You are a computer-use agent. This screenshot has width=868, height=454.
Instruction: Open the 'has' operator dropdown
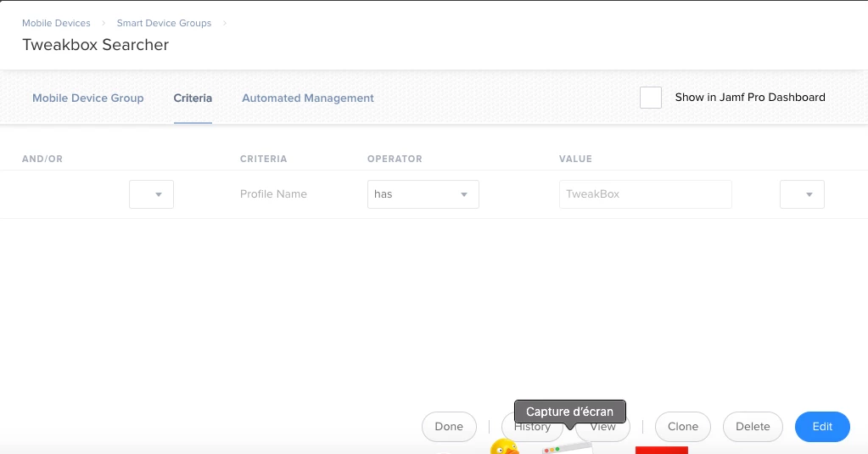click(x=423, y=194)
